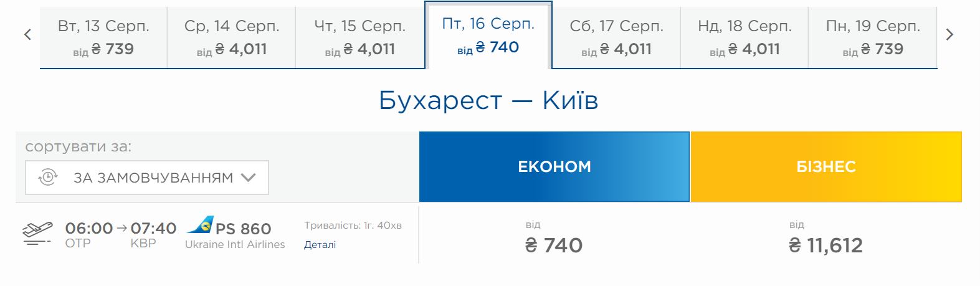Click the next dates right arrow

tap(949, 35)
